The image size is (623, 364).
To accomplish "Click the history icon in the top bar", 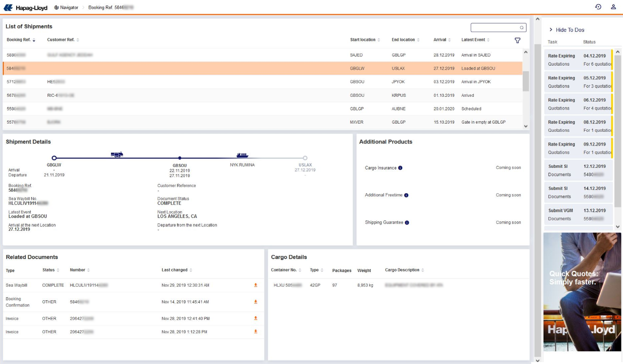I will point(598,7).
